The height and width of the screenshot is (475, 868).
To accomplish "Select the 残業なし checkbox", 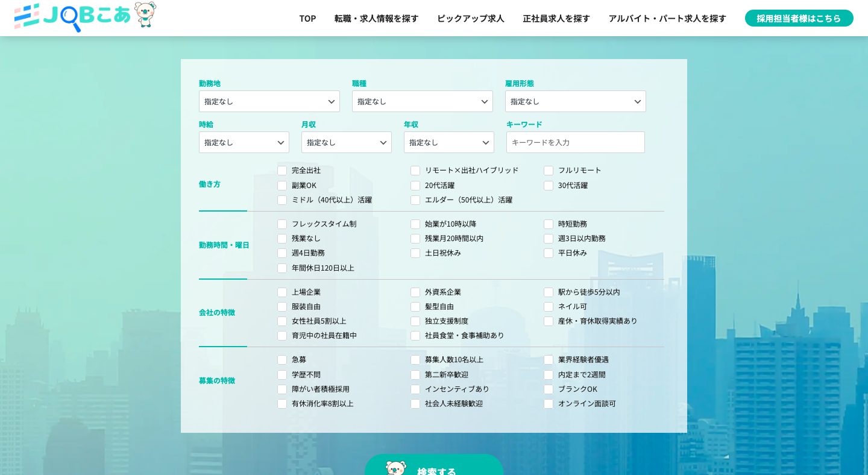I will (x=282, y=239).
